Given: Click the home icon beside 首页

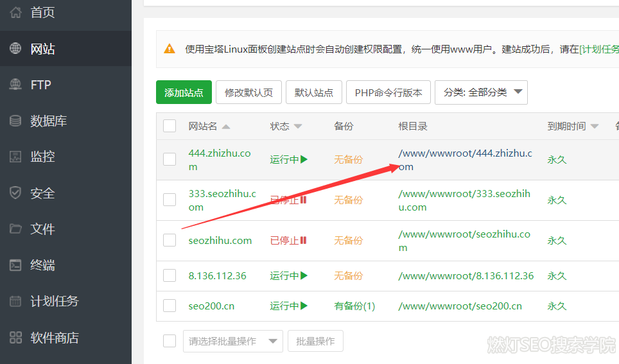Looking at the screenshot, I should [x=15, y=12].
